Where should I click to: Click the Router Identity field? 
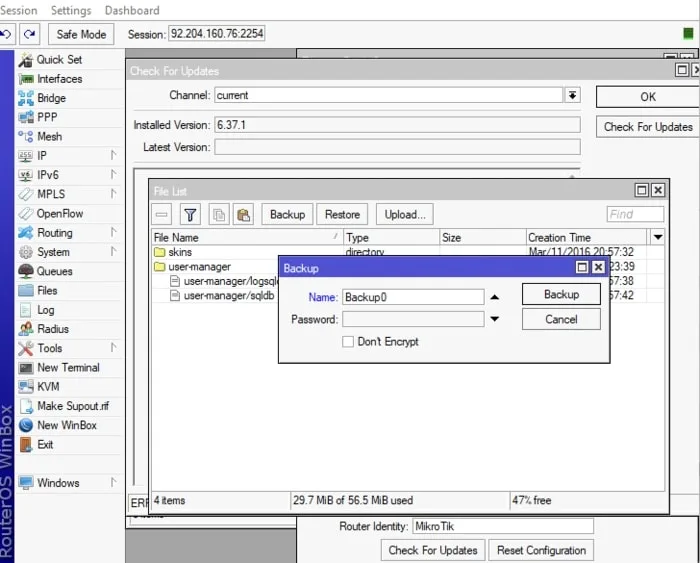[x=503, y=526]
